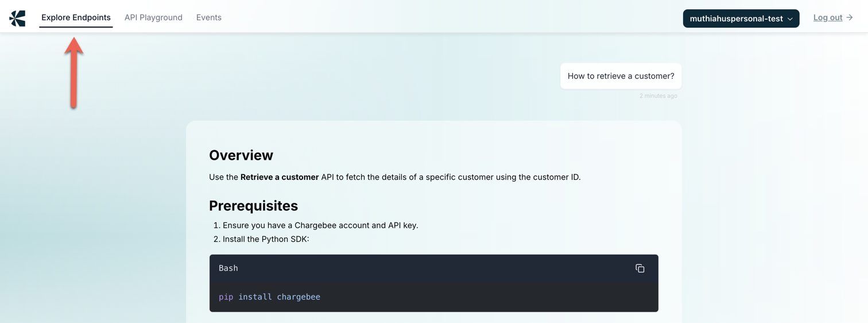Click "Ensure you have a Chargebee account" item

click(x=320, y=225)
